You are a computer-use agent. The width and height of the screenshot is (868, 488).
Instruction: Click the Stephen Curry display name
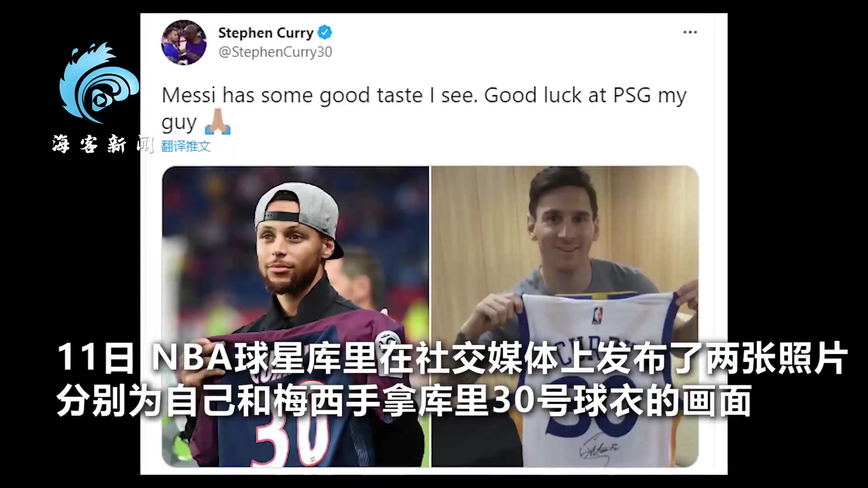(x=266, y=33)
